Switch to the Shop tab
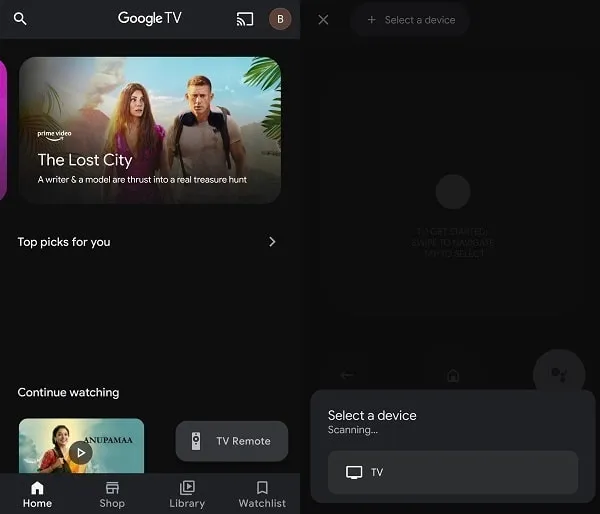Image resolution: width=600 pixels, height=514 pixels. (x=112, y=494)
